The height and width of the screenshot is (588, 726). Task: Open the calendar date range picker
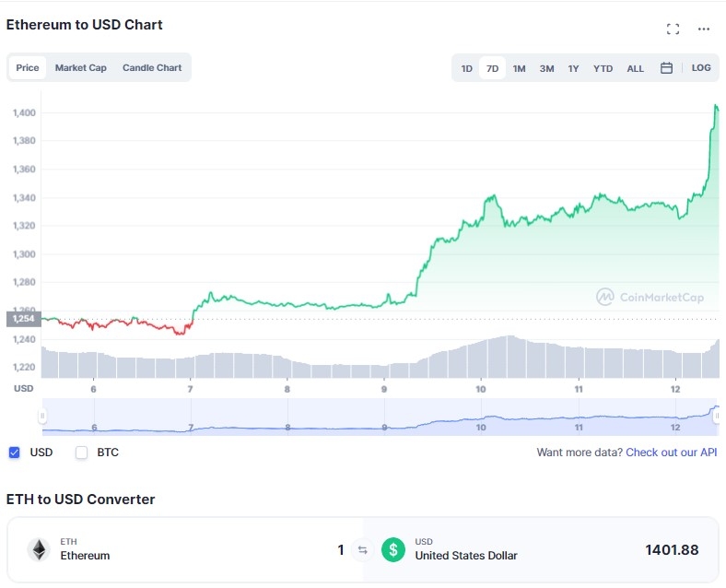pyautogui.click(x=666, y=68)
